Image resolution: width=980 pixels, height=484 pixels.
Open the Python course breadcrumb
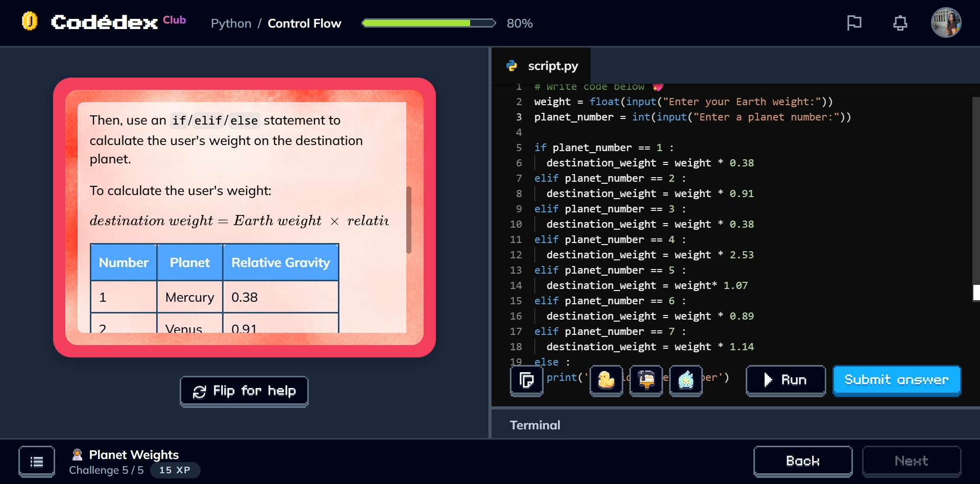tap(231, 23)
